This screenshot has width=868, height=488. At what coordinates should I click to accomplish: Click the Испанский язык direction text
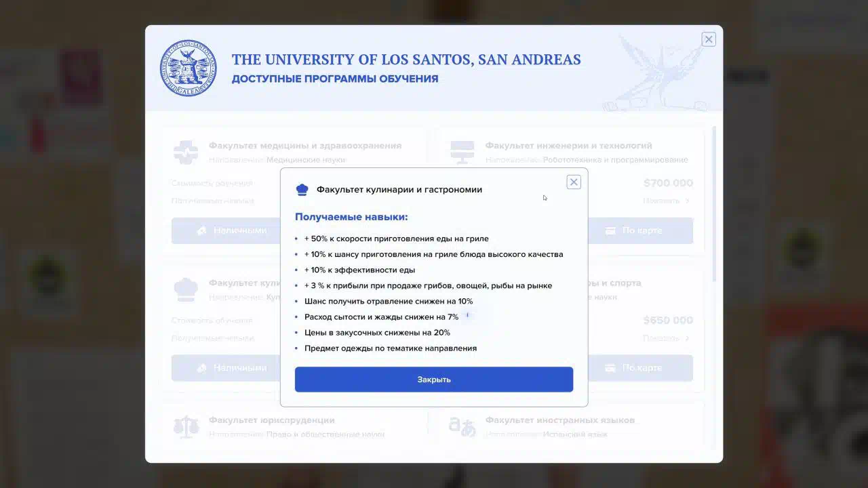[575, 434]
